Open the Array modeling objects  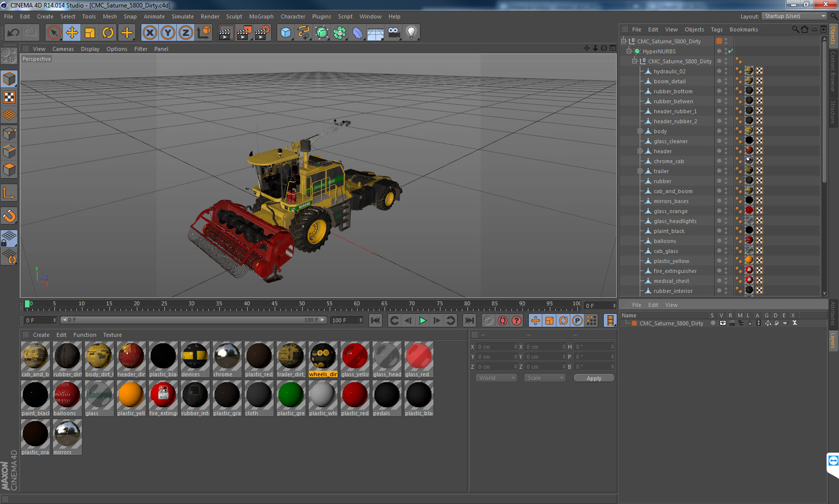(x=340, y=33)
